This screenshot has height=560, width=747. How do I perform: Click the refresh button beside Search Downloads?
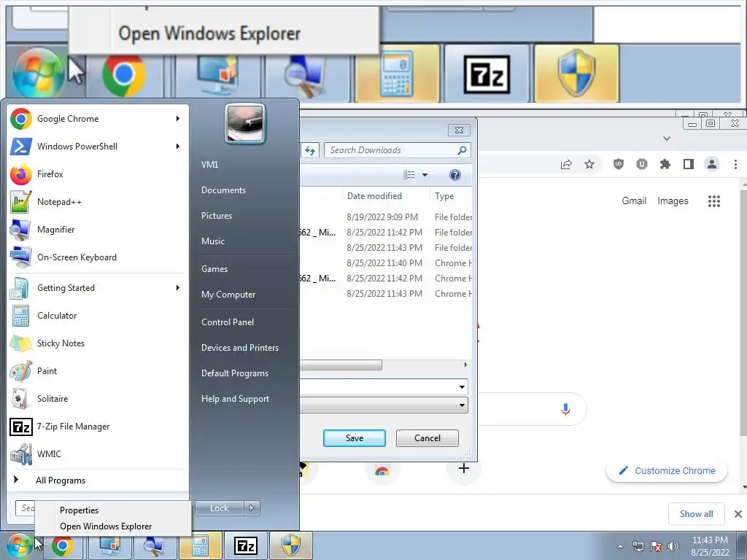point(310,150)
